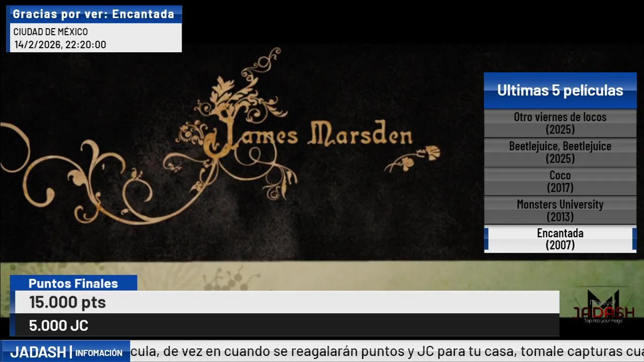Select 'Beetlejuice, Beetlejuice (2025)' row
This screenshot has height=362, width=644.
[560, 152]
